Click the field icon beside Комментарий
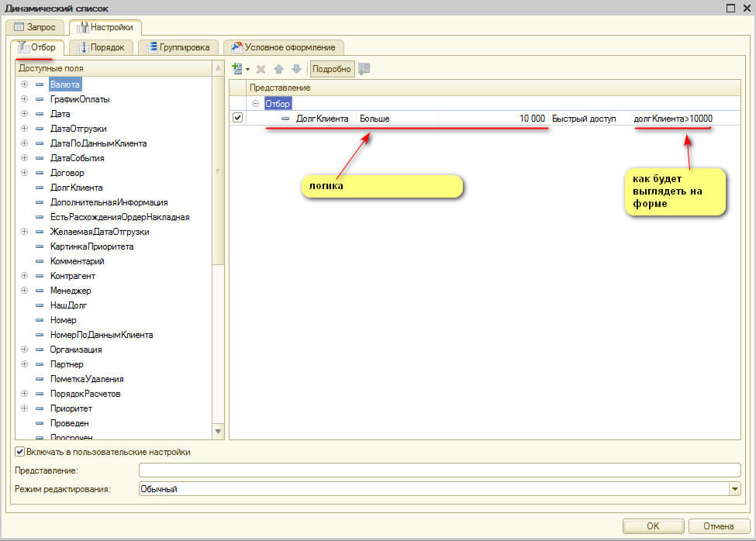Image resolution: width=756 pixels, height=541 pixels. 40,261
